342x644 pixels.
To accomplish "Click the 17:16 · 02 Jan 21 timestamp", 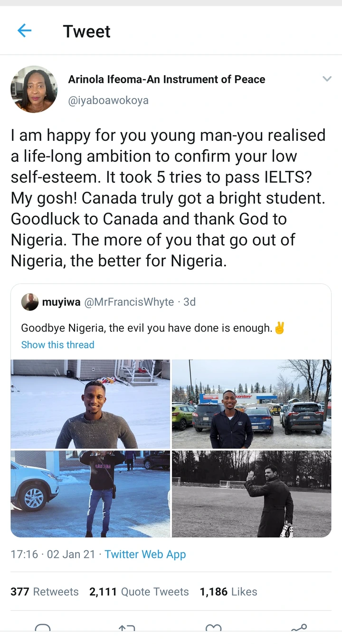I will click(x=53, y=554).
